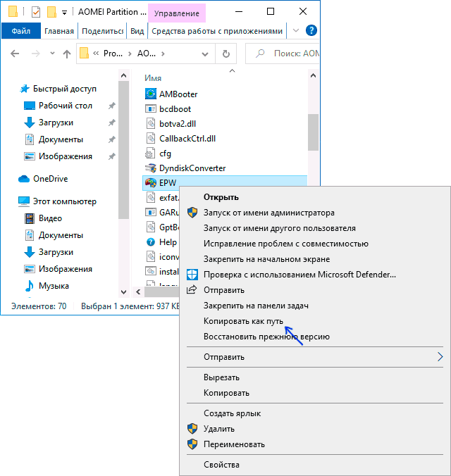Click the shield icon next to Переименовать
451x476 pixels.
click(x=192, y=444)
